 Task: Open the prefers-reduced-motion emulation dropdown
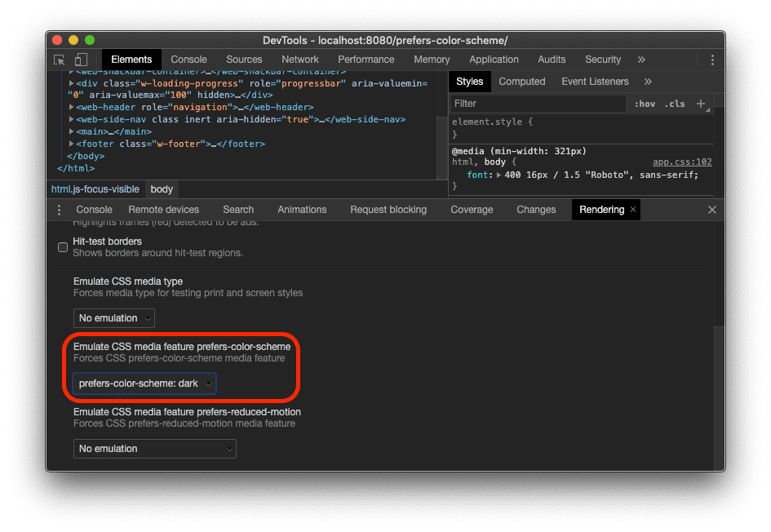point(154,448)
